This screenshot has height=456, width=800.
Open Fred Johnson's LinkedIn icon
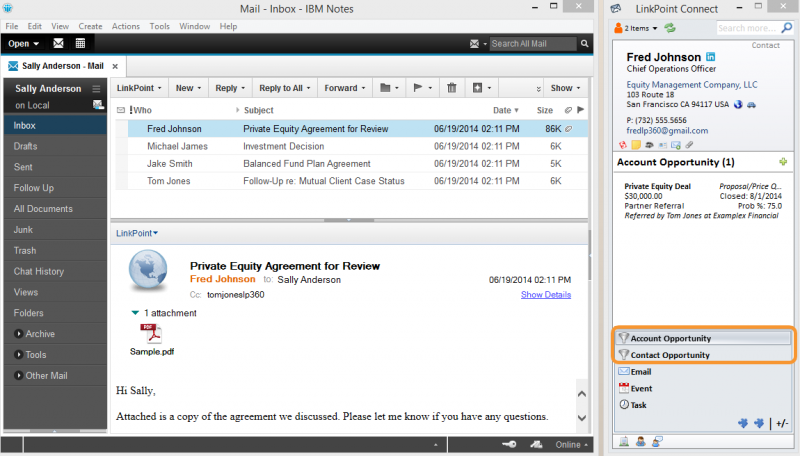pyautogui.click(x=710, y=57)
